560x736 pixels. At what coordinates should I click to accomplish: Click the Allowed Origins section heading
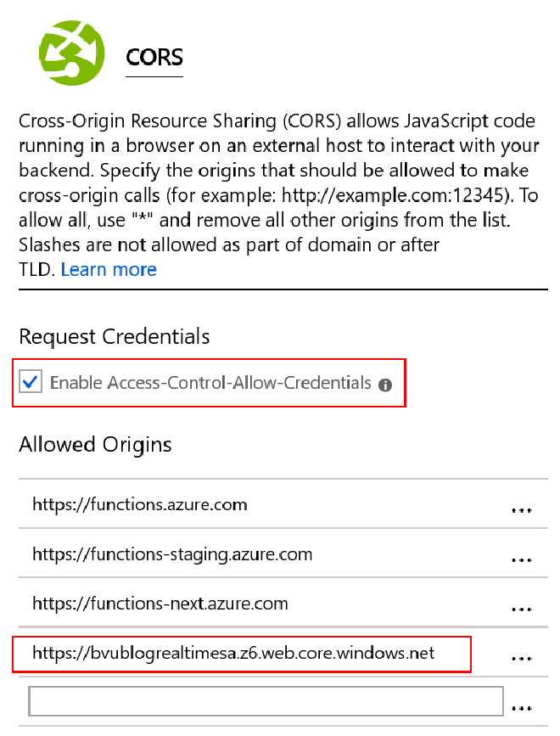[x=95, y=445]
